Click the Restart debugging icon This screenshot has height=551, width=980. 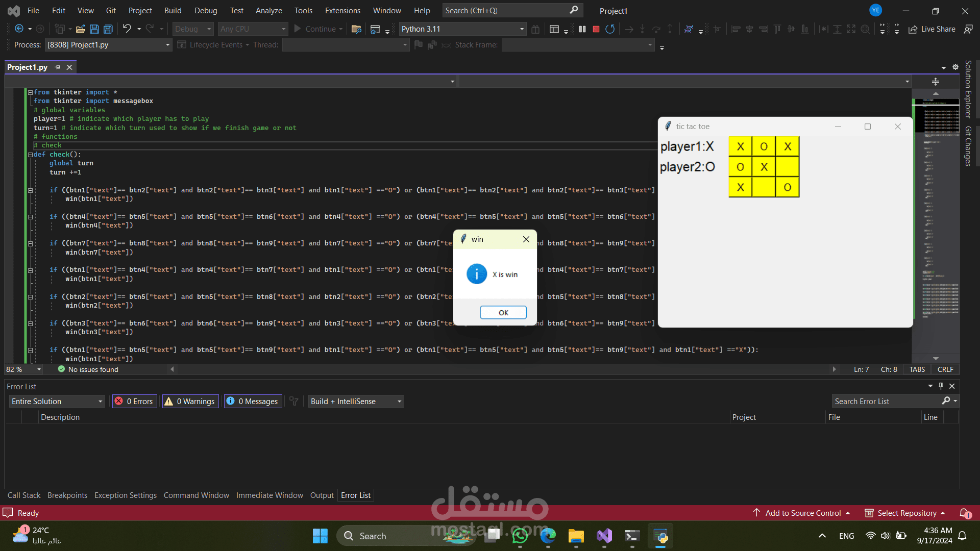pyautogui.click(x=610, y=29)
